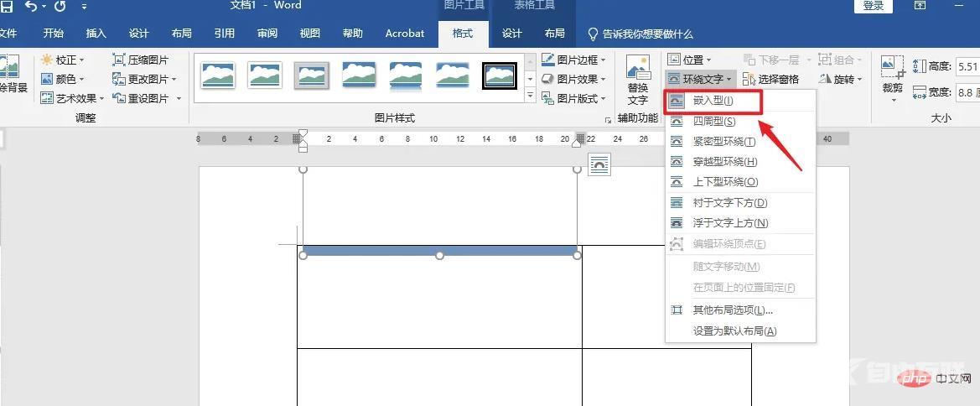Image resolution: width=980 pixels, height=406 pixels.
Task: Click the Replace Text (替换文字) icon
Action: (x=638, y=69)
